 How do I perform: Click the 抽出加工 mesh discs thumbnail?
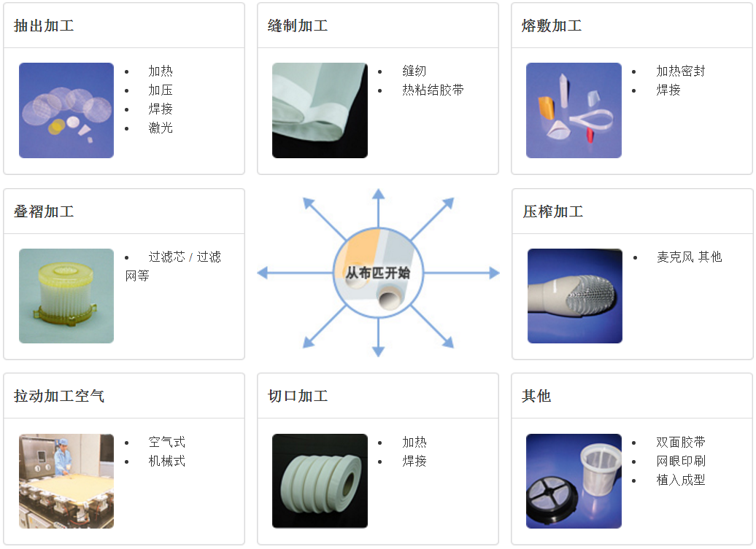(66, 110)
